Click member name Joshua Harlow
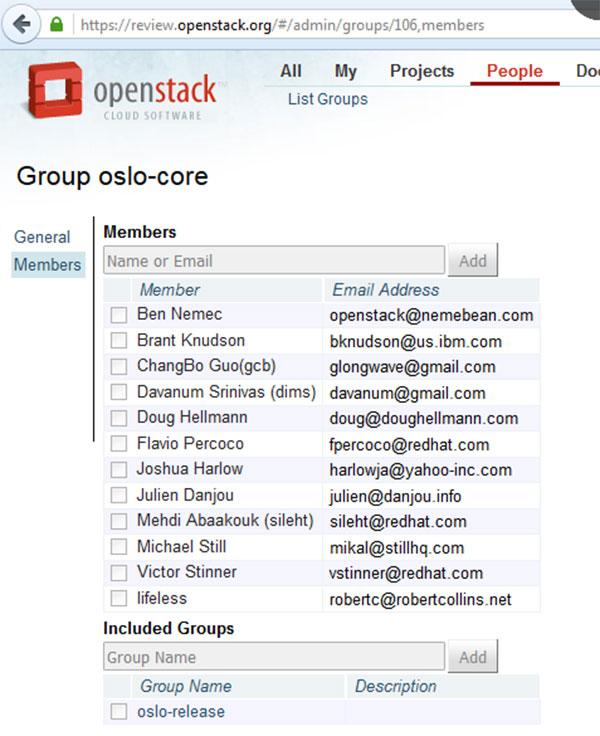 (190, 469)
